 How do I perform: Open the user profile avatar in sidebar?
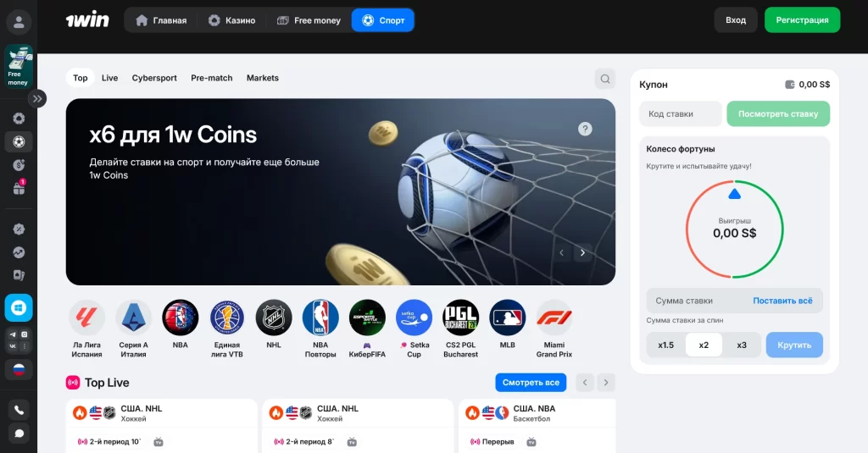[x=19, y=22]
